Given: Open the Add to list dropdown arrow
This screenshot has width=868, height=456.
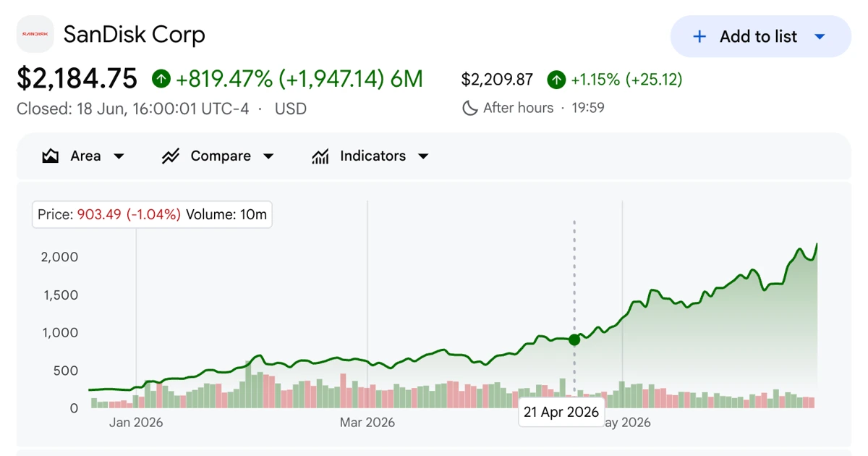Looking at the screenshot, I should coord(820,36).
